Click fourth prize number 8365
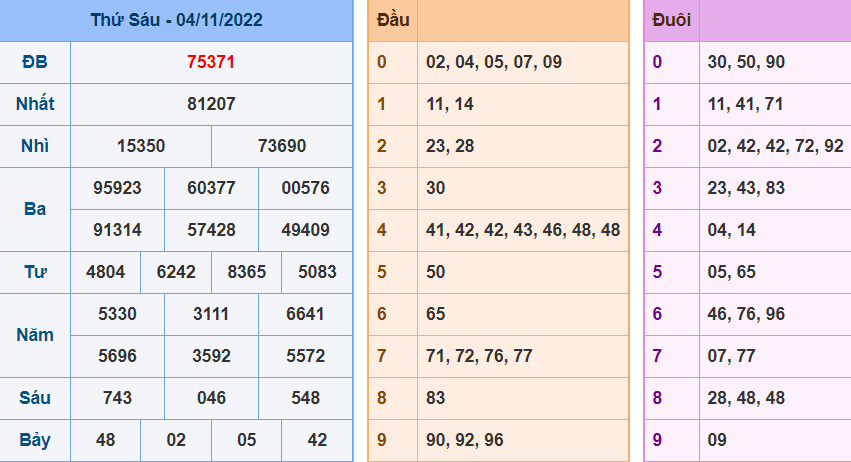This screenshot has height=462, width=851. point(246,272)
